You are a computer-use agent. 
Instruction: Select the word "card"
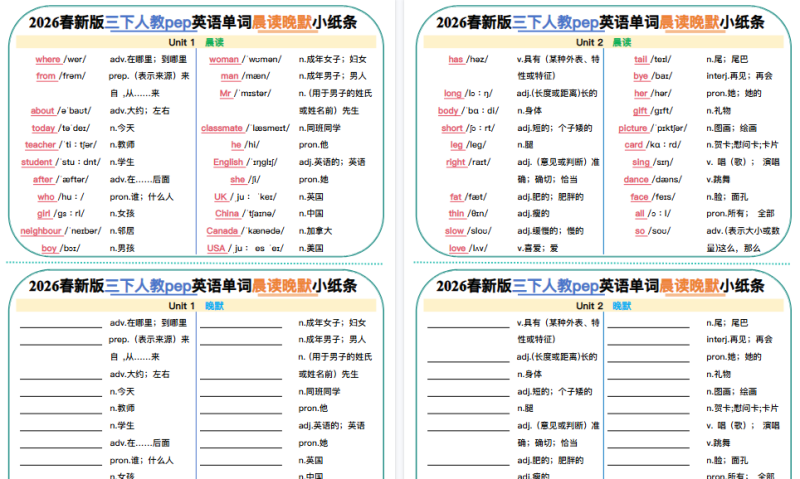(x=634, y=145)
